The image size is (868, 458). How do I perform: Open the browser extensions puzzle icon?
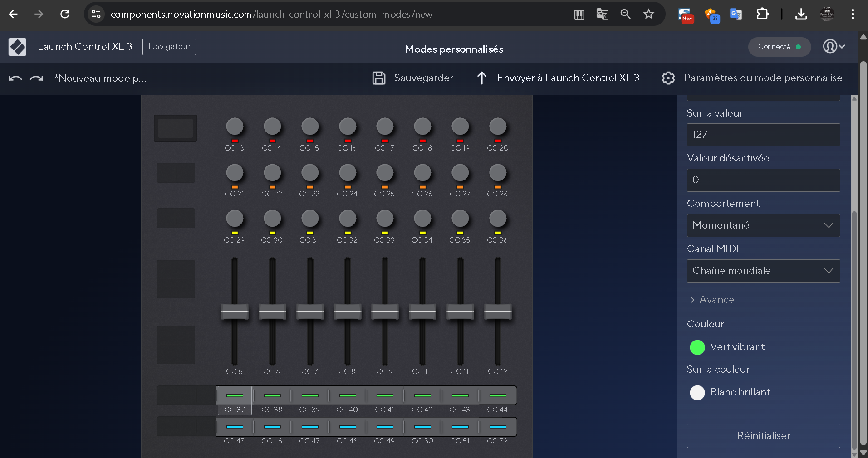point(762,14)
